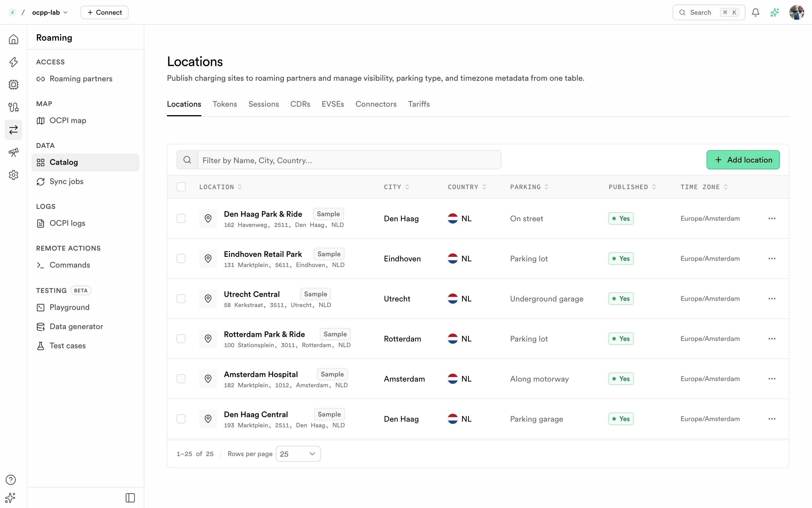Screen dimensions: 812x508
Task: Open Playground in sidebar
Action: point(85,307)
